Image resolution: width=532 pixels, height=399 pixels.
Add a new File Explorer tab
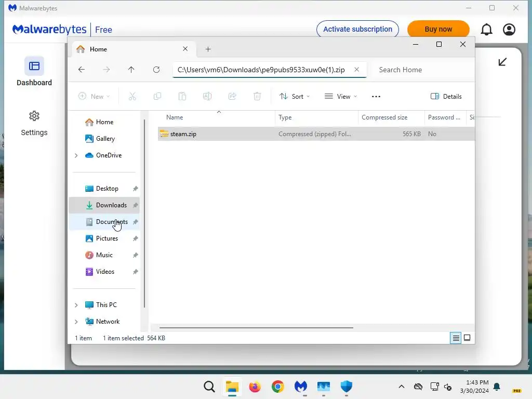(x=208, y=49)
